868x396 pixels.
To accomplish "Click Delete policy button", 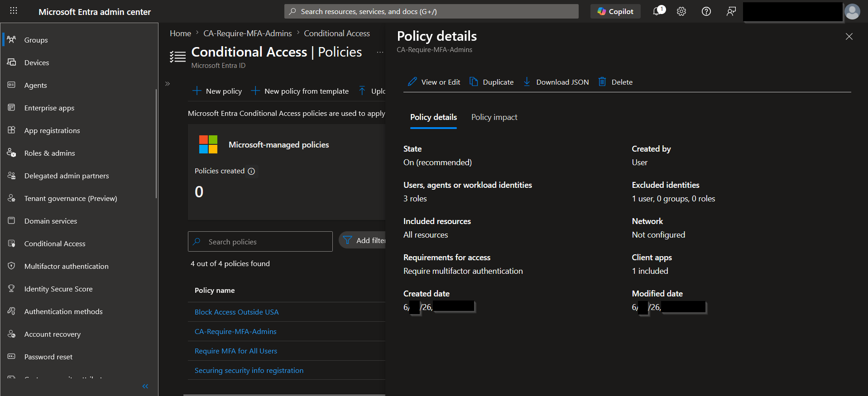I will 615,82.
